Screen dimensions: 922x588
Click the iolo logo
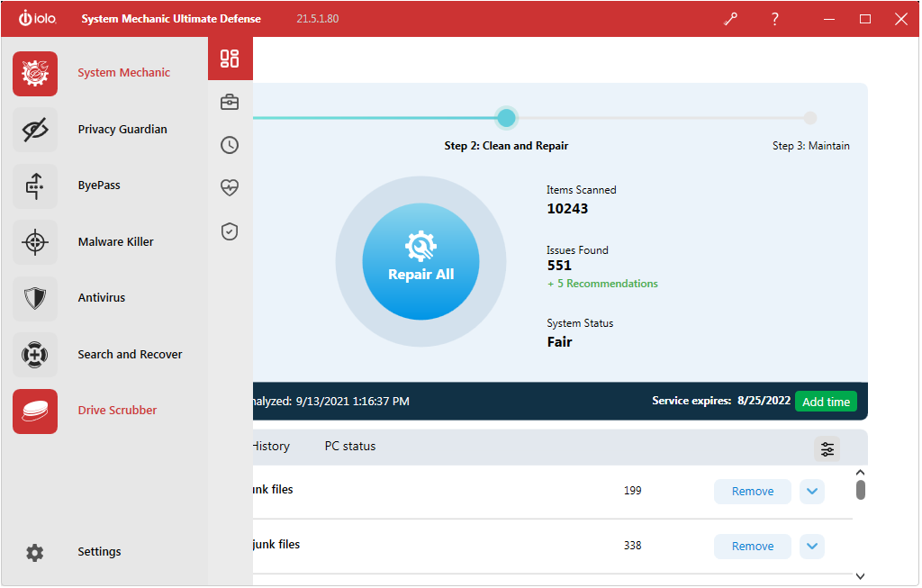pyautogui.click(x=37, y=18)
